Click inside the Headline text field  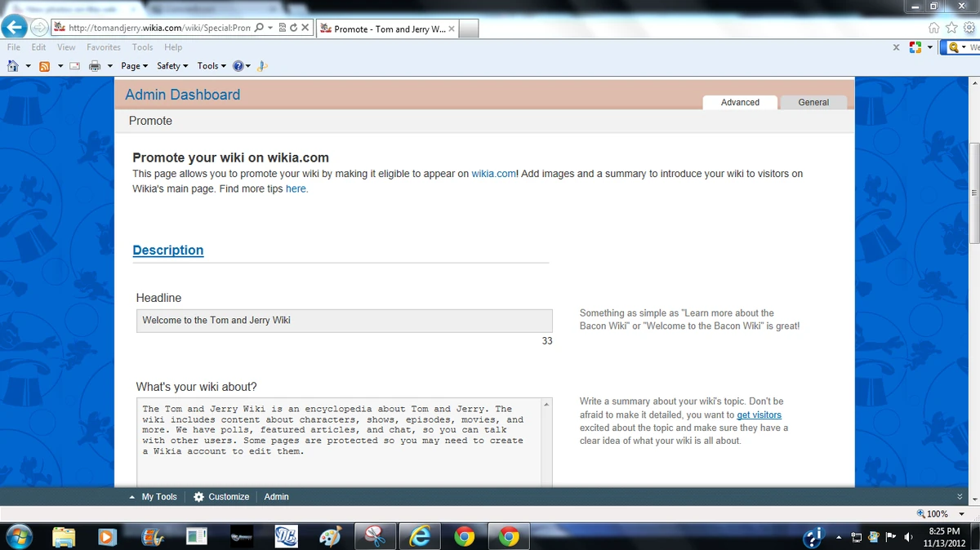[x=343, y=320]
